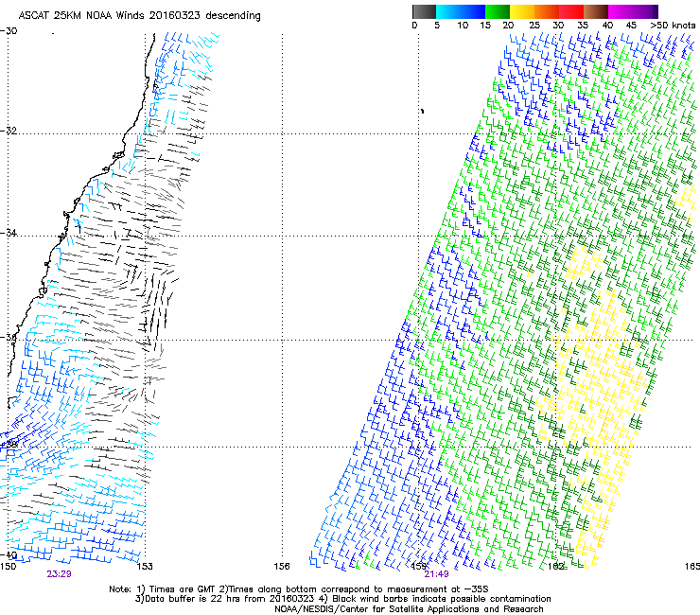Screen dimensions: 700x615
Task: Click the brown 35-40 knots color segment
Action: pos(596,11)
